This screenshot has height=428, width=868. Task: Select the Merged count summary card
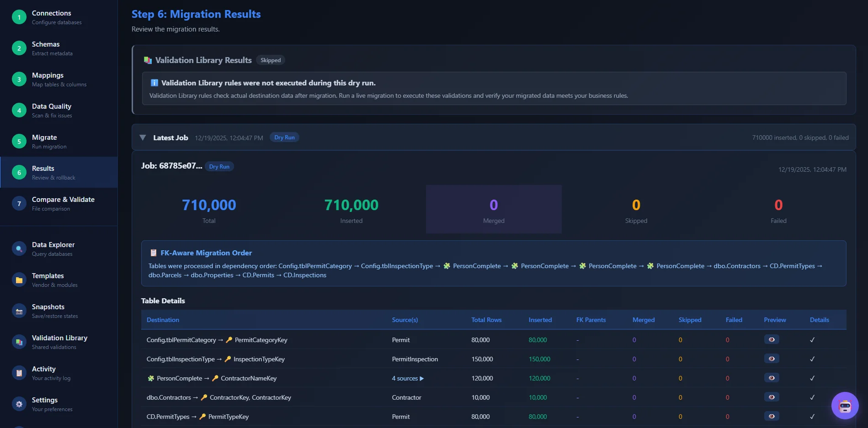tap(493, 209)
